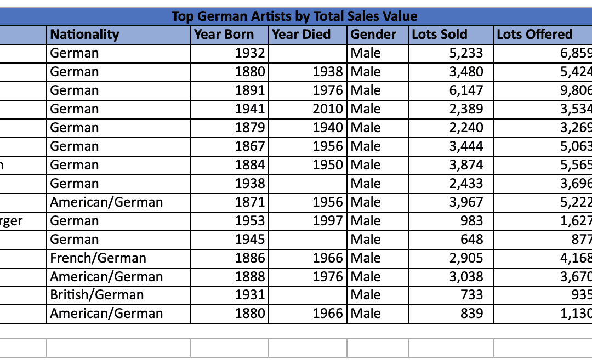Select the Nationality column header cell
Image resolution: width=592 pixels, height=364 pixels.
pyautogui.click(x=118, y=35)
